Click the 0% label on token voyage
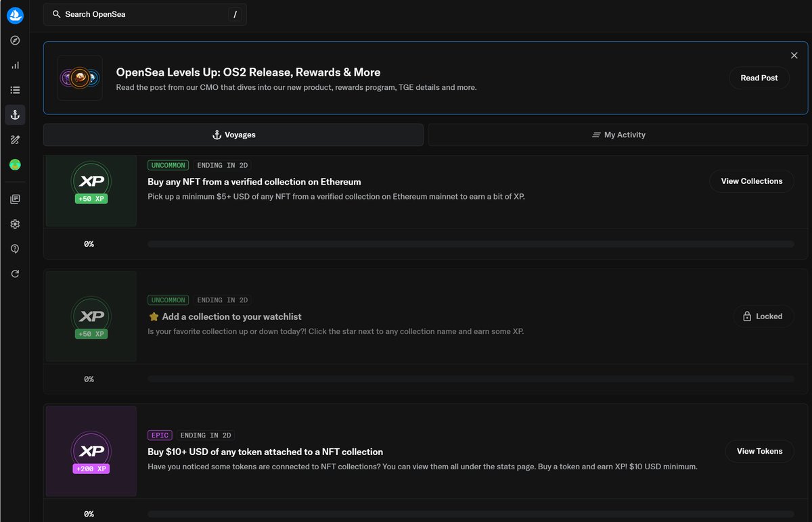 pos(89,514)
